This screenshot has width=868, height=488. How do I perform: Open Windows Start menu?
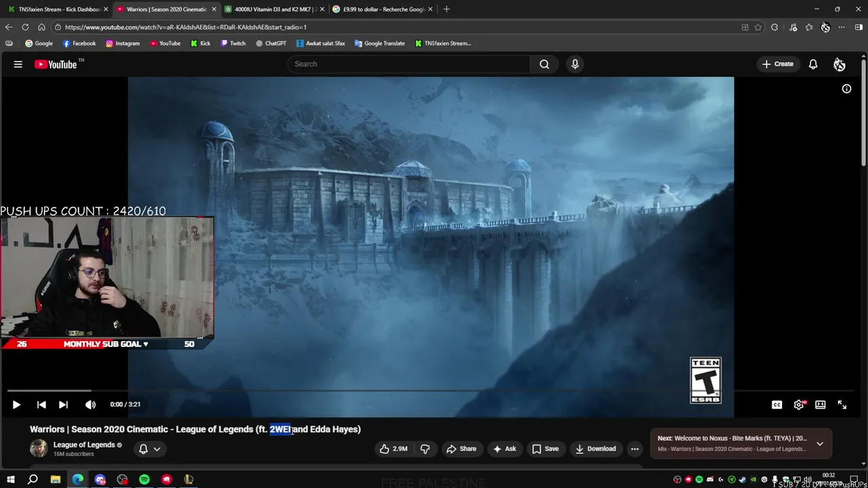(11, 479)
